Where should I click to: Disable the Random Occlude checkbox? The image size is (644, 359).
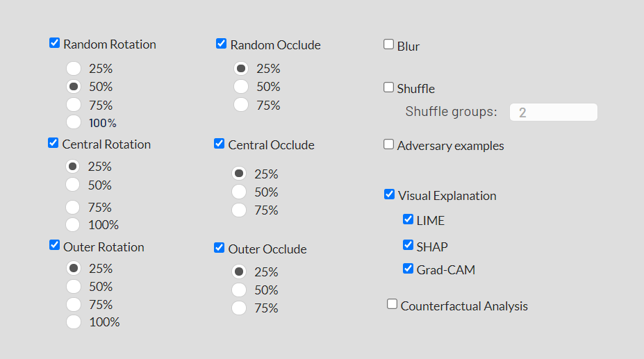point(222,44)
